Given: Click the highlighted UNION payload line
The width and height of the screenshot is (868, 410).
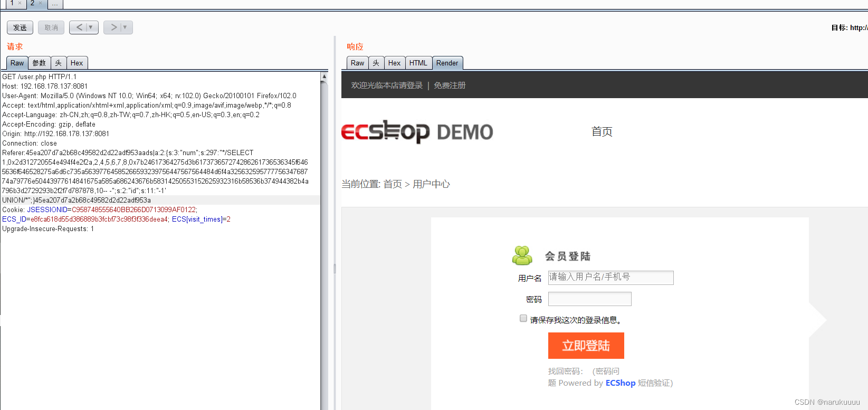Looking at the screenshot, I should (160, 200).
